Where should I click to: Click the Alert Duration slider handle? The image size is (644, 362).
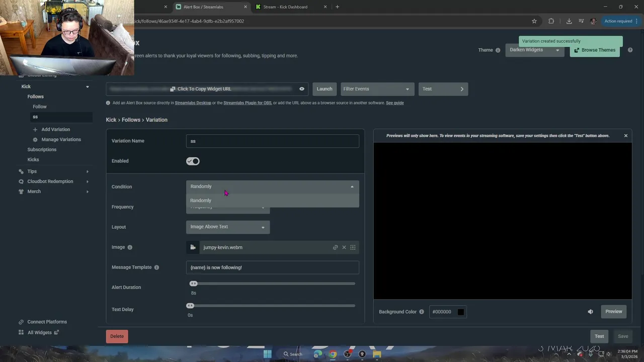pyautogui.click(x=193, y=284)
